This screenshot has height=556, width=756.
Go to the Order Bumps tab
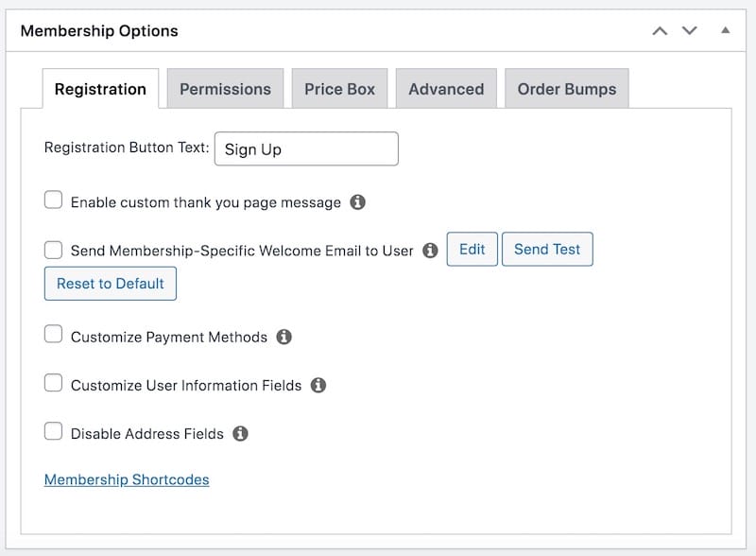[567, 88]
